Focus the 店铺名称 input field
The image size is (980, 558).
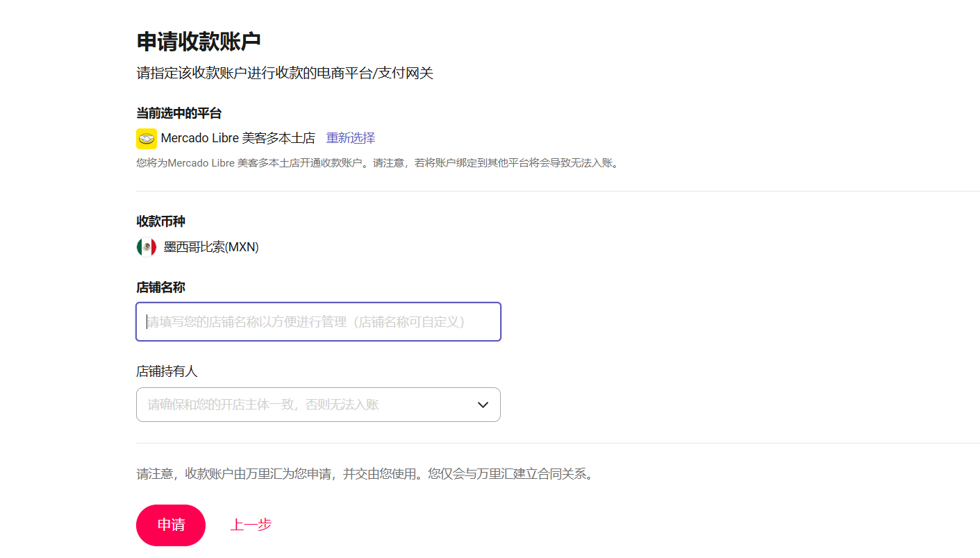(318, 322)
